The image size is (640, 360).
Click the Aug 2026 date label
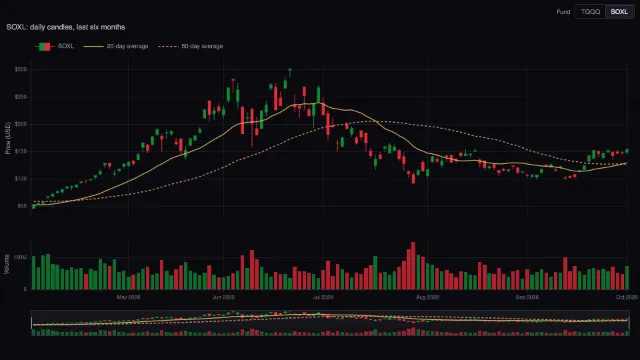point(427,297)
